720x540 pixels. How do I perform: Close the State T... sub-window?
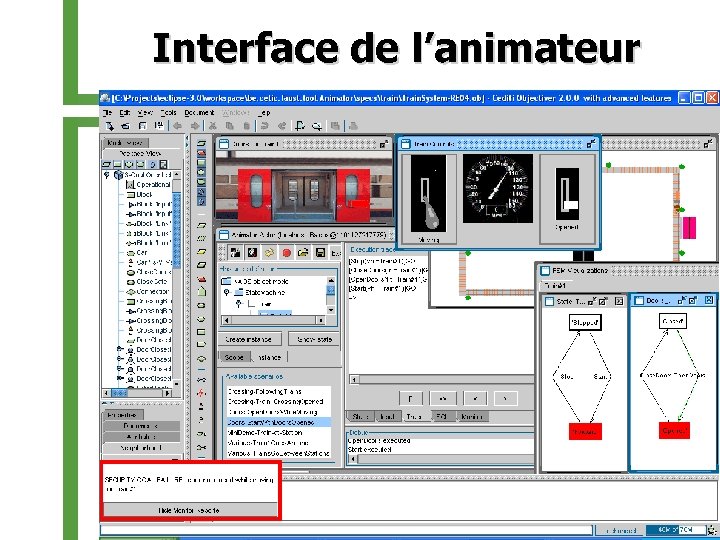point(619,301)
